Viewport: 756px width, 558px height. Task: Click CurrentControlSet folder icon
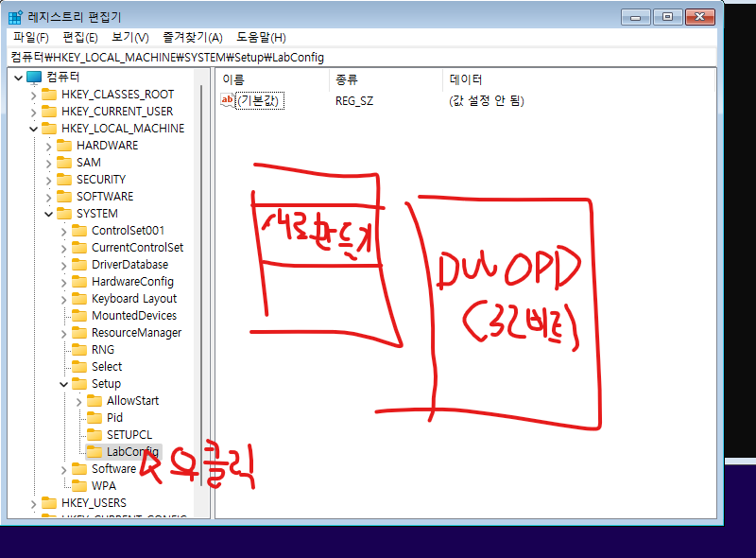pos(79,247)
